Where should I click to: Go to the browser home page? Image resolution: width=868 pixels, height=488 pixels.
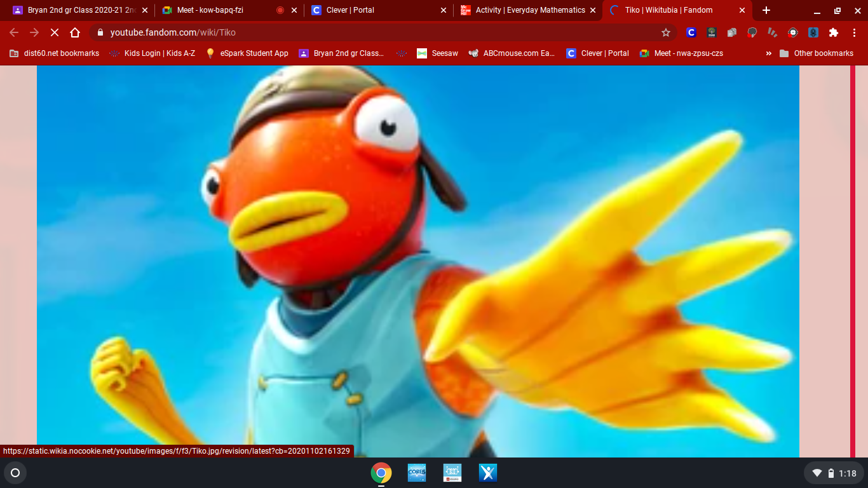click(x=75, y=32)
